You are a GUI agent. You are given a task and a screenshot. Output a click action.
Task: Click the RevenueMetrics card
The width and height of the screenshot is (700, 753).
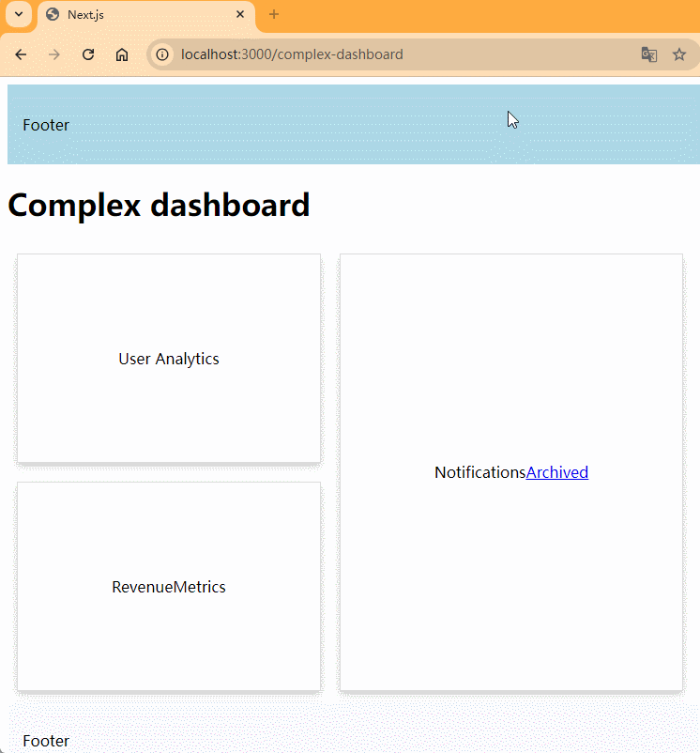coord(169,587)
